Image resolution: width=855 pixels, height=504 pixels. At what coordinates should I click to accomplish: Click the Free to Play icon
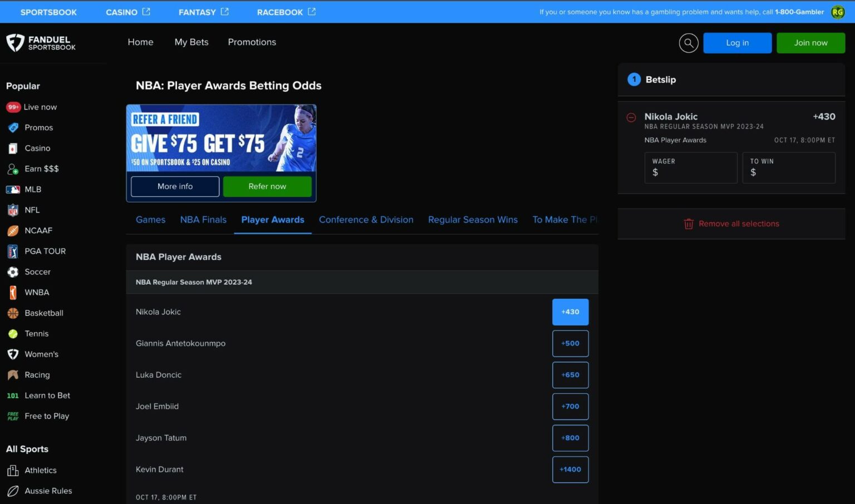13,416
